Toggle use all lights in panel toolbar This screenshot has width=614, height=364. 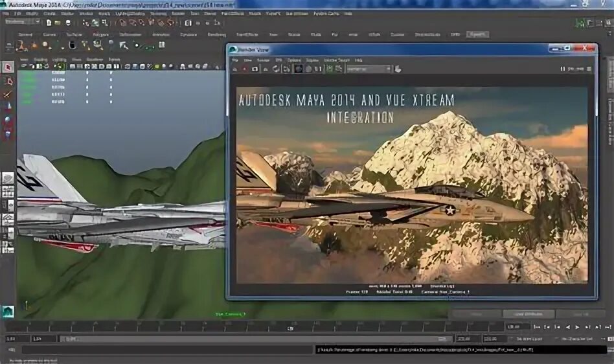[157, 67]
